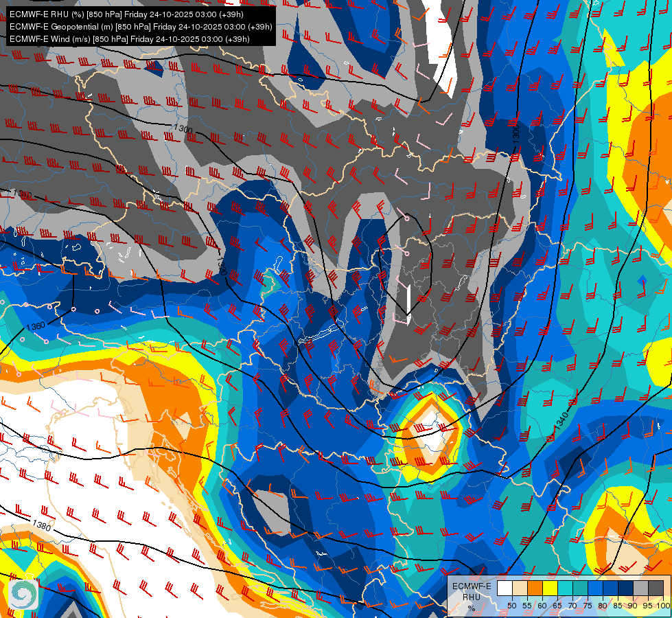Select the beige 50-55 legend swatch
Screen dimensions: 672x618
(520, 588)
